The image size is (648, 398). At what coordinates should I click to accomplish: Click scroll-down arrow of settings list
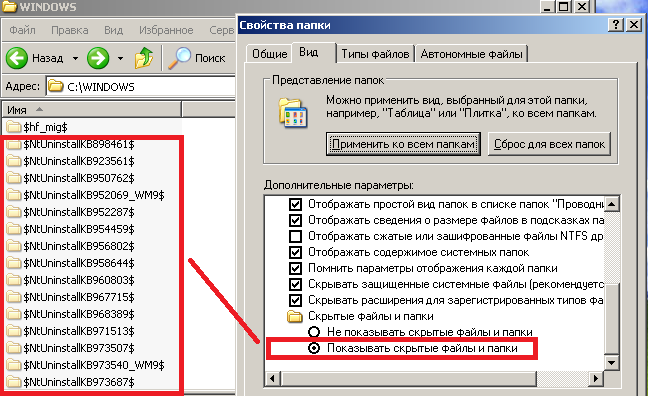coord(612,363)
